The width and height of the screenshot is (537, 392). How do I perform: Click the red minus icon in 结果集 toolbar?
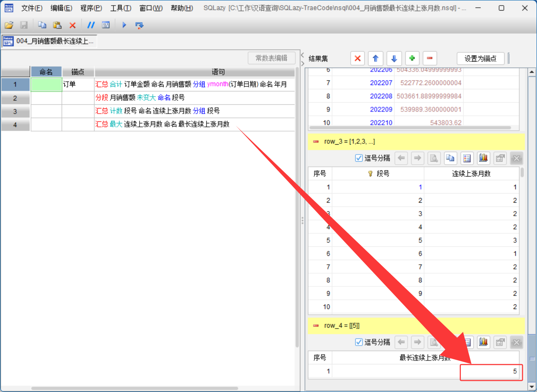tap(430, 58)
